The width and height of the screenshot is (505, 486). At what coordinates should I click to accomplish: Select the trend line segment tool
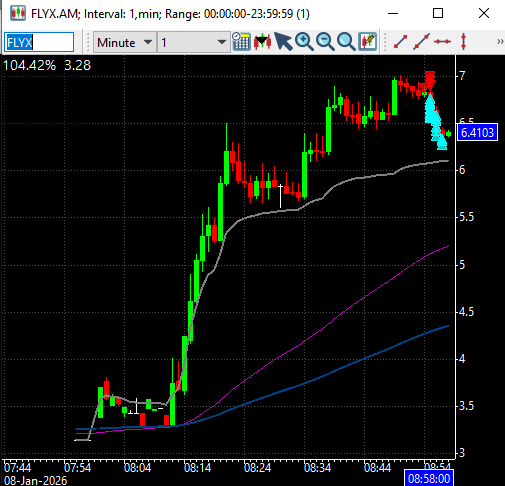[x=400, y=42]
